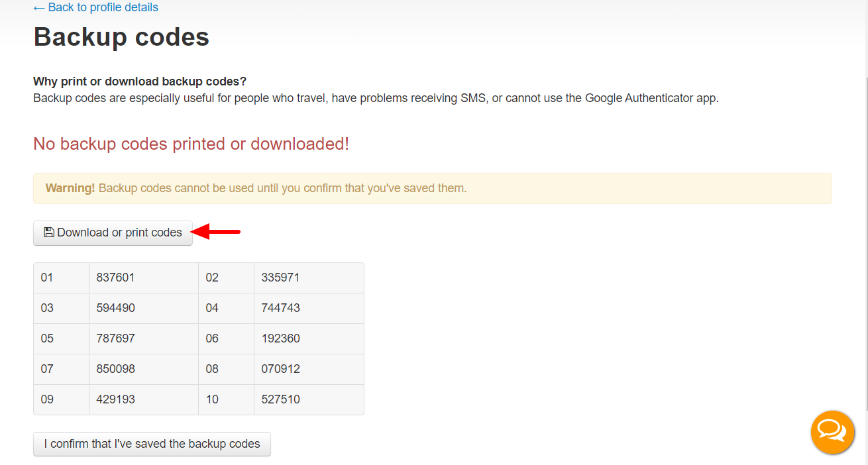
Task: Click row number 07 cell
Action: click(x=61, y=369)
